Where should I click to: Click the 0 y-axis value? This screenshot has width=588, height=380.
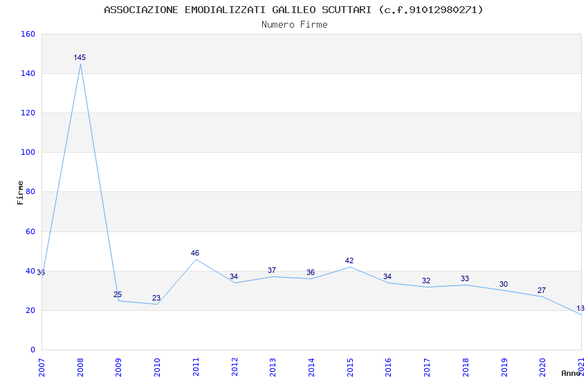click(x=33, y=350)
